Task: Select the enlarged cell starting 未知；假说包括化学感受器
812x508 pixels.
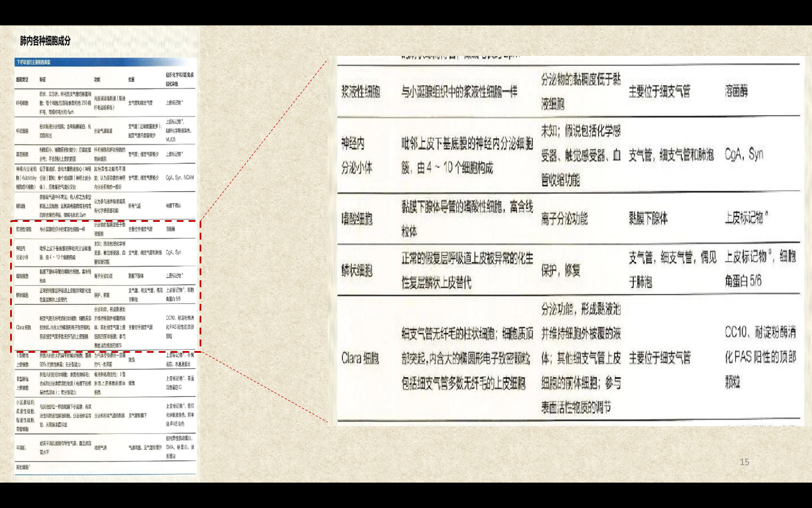Action: 581,155
